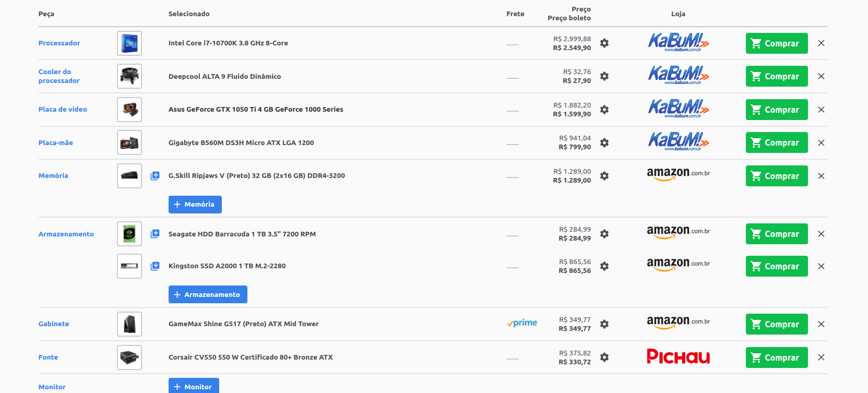Click Comprar for Corsair CV550 power supply
The height and width of the screenshot is (393, 868).
tap(777, 358)
